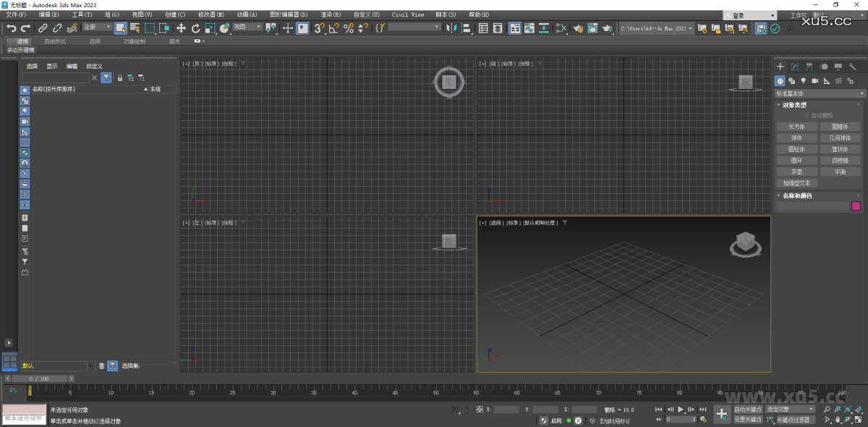Activate the Select and Rotate tool
The image size is (868, 427).
(195, 28)
